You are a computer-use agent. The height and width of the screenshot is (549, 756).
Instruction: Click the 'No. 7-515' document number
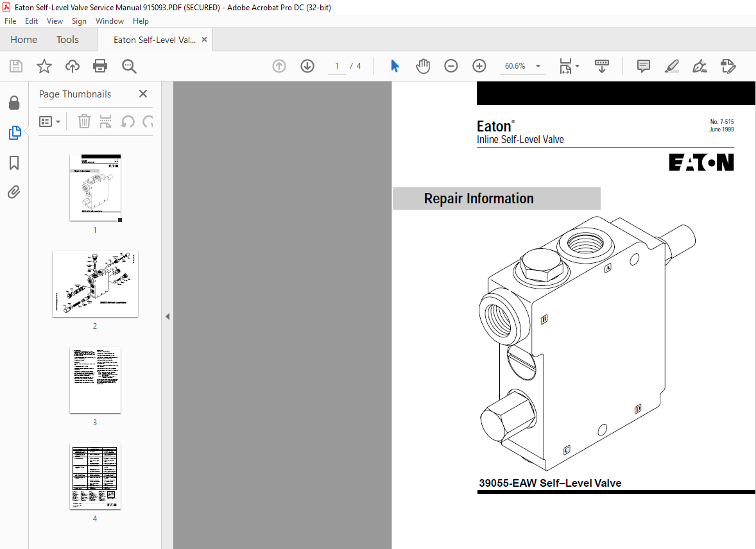722,121
